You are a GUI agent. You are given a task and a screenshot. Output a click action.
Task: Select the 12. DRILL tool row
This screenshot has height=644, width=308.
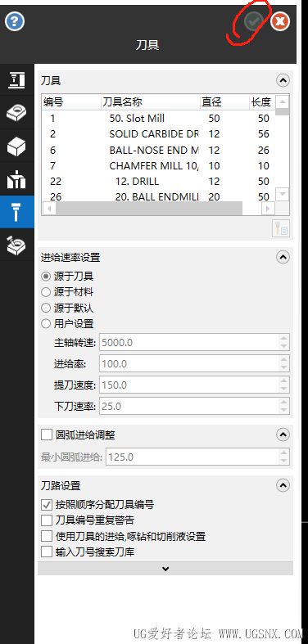tap(158, 182)
